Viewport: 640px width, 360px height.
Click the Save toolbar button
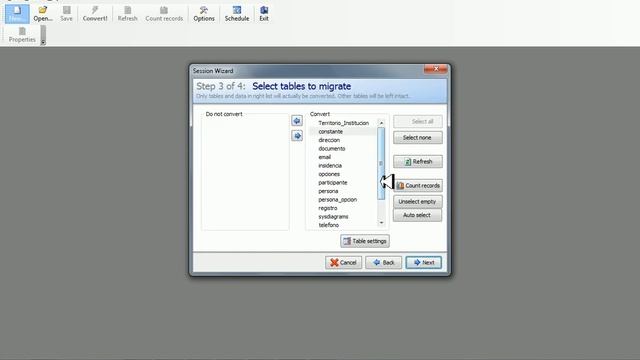[x=66, y=13]
